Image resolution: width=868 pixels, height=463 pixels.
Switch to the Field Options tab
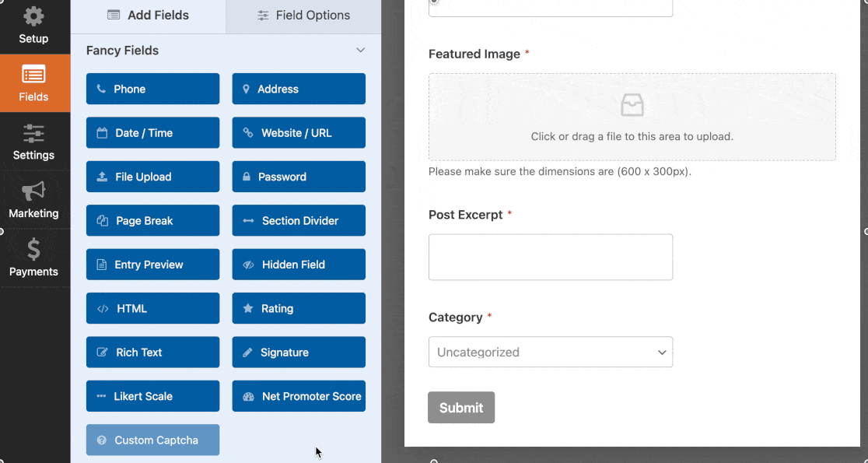[x=304, y=16]
